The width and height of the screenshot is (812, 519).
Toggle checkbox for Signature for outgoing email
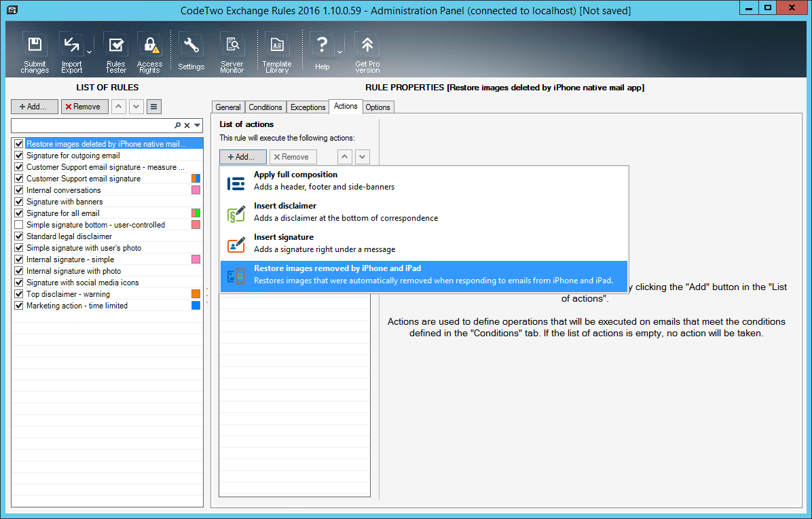click(x=18, y=156)
